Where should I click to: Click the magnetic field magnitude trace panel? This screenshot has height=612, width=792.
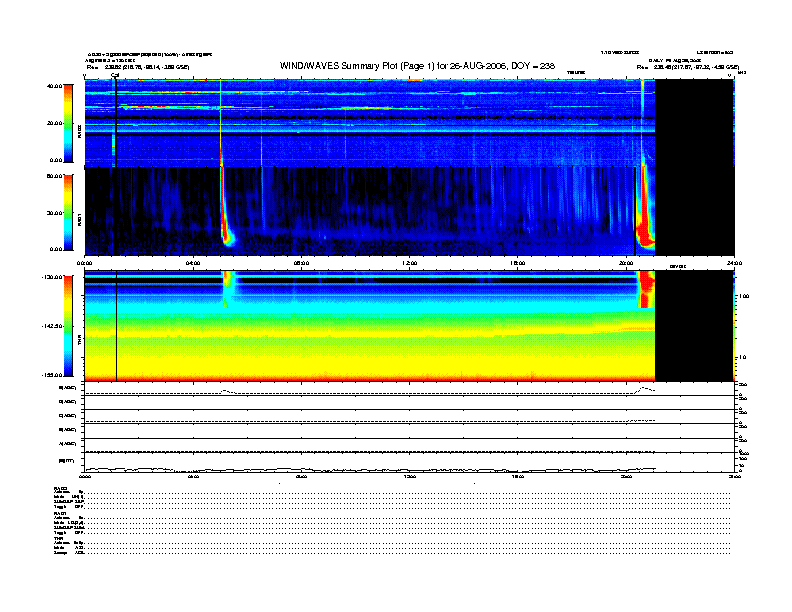point(409,462)
